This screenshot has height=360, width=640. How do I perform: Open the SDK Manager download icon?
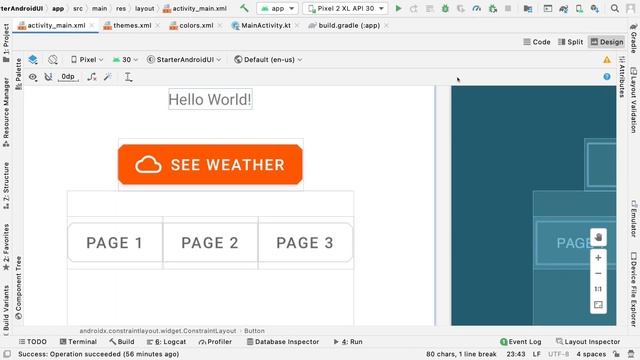[x=595, y=8]
